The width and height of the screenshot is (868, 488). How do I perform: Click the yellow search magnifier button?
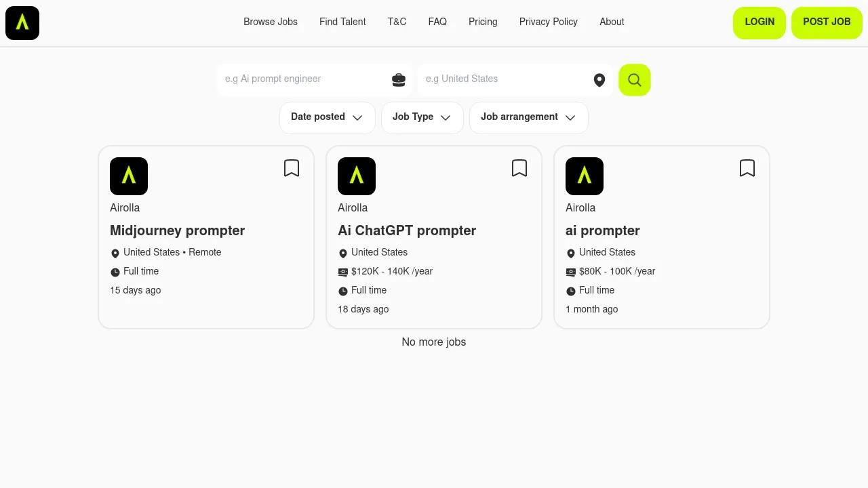[x=634, y=80]
